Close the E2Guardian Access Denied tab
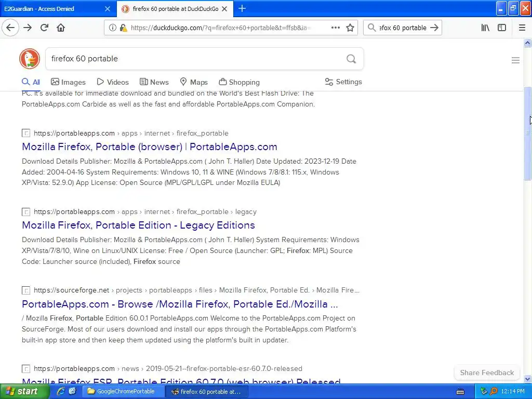 pos(108,9)
